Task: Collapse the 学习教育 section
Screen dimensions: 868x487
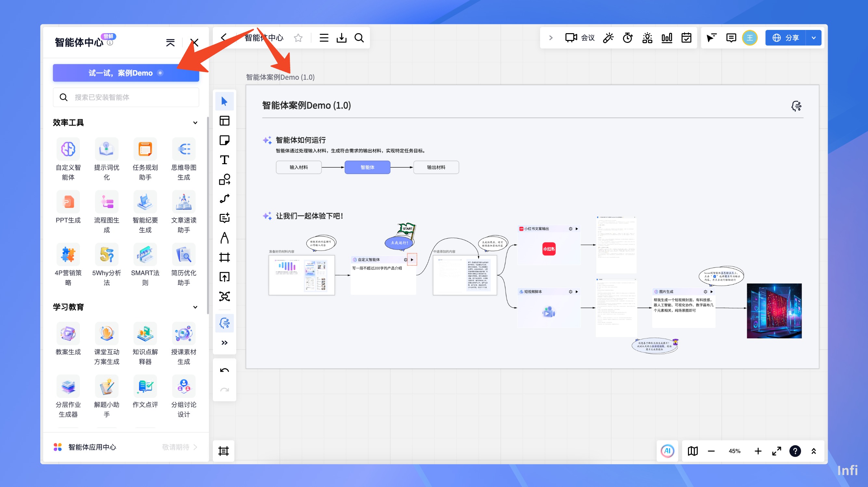Action: (195, 307)
